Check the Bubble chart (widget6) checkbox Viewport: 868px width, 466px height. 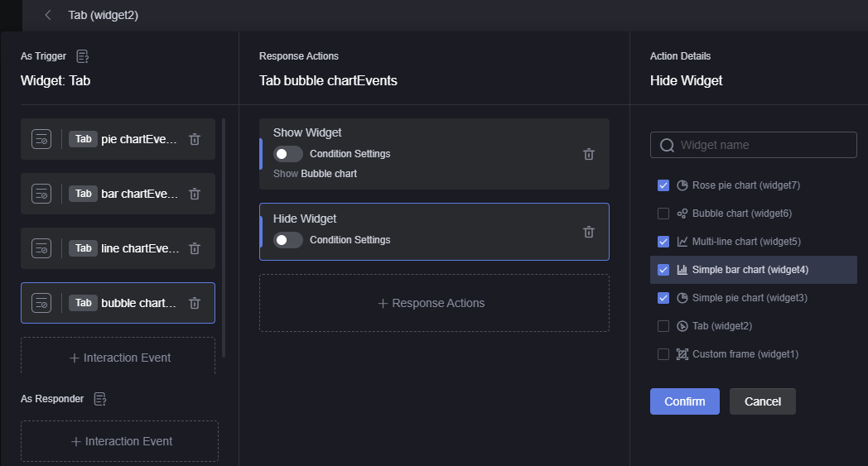coord(663,214)
